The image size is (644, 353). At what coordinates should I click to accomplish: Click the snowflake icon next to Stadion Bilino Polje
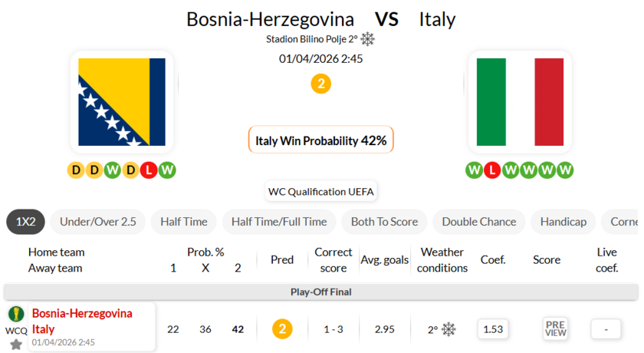368,38
